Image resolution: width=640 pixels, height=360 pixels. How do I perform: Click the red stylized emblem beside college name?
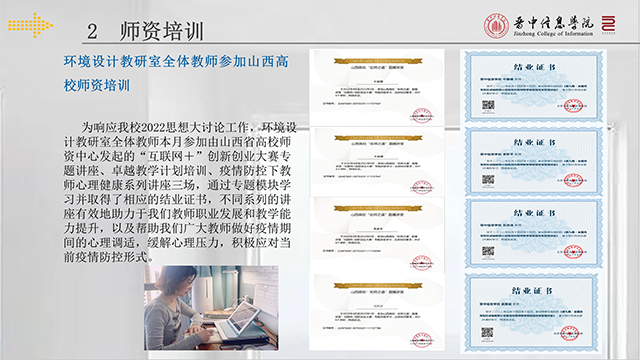(x=608, y=24)
